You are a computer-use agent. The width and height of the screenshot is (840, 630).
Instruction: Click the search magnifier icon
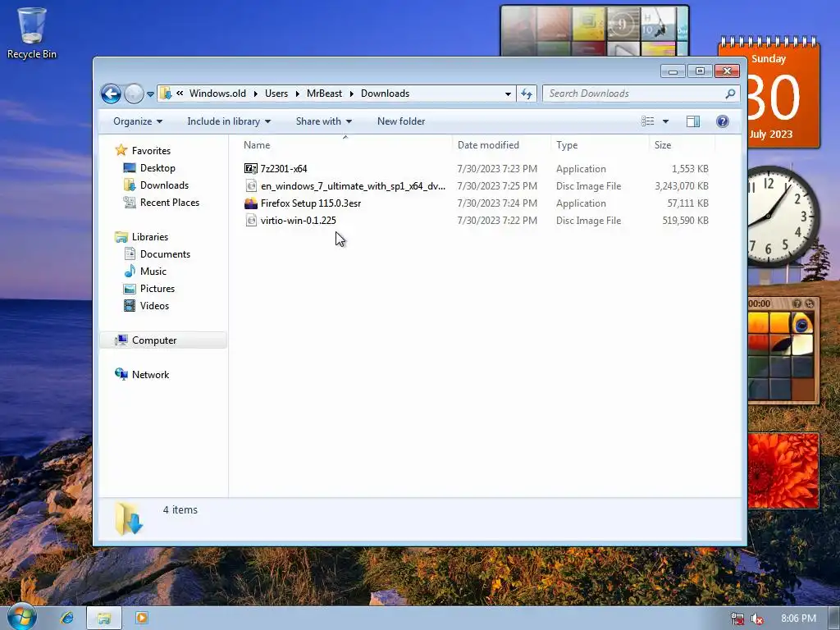[730, 94]
